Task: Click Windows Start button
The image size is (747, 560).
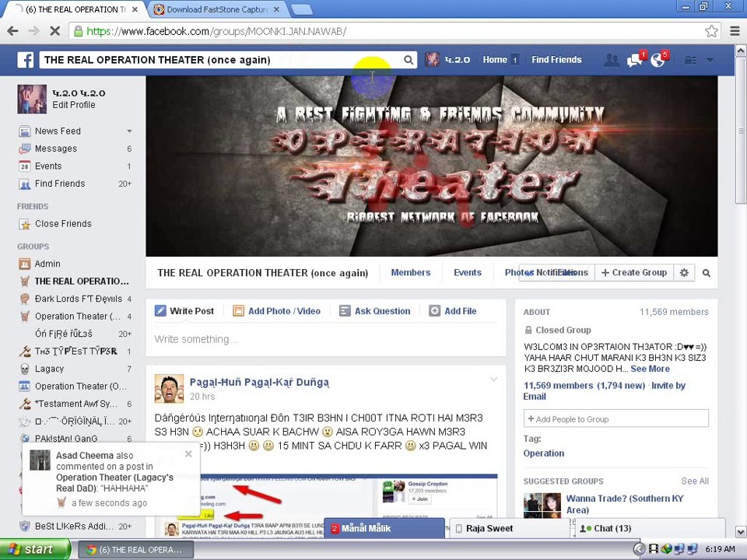Action: [x=35, y=549]
